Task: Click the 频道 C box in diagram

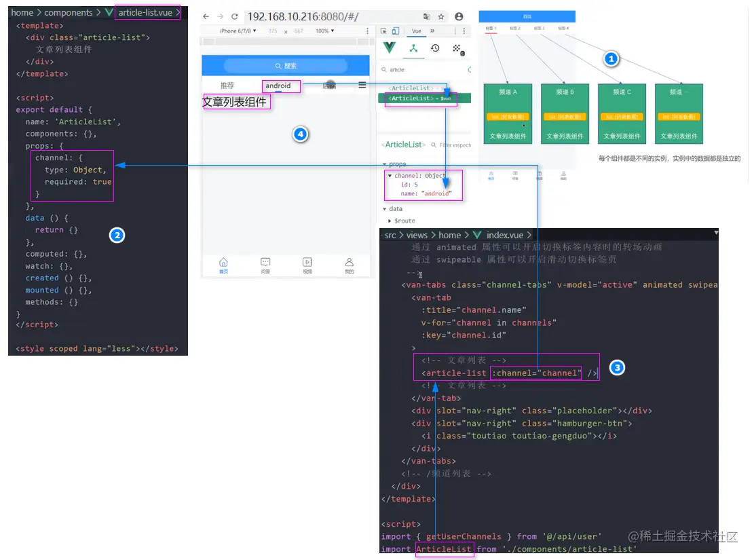Action: (622, 114)
